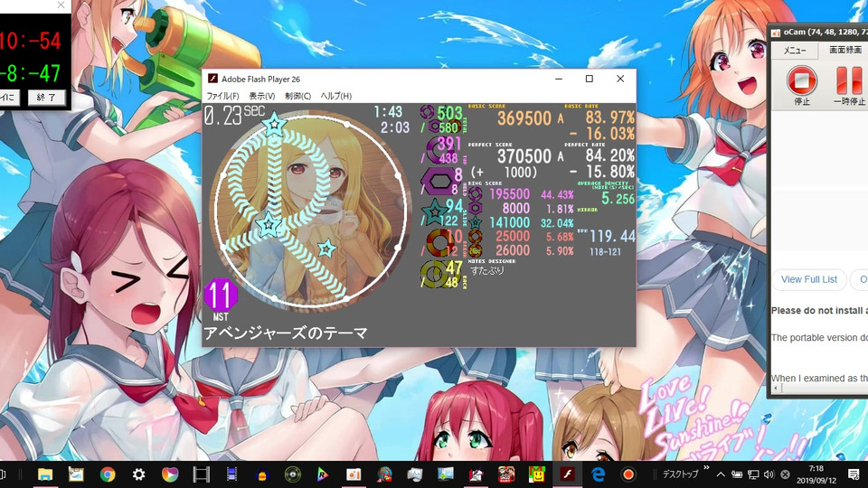Image resolution: width=868 pixels, height=488 pixels.
Task: Click the perfect score 370500 value
Action: click(x=524, y=156)
